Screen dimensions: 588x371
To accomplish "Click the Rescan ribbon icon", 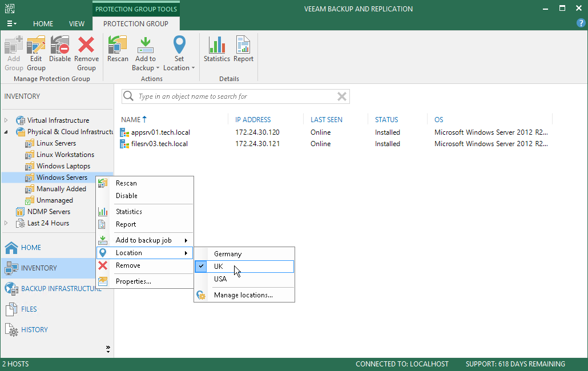I will 118,45.
